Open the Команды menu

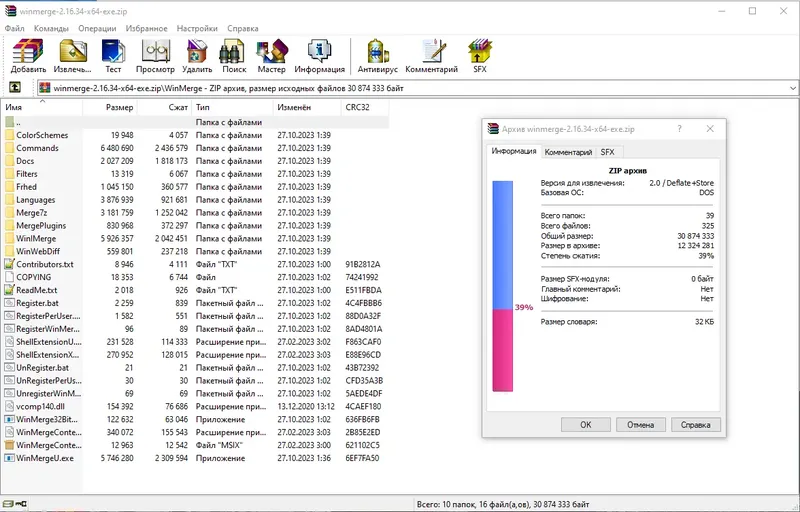click(51, 29)
